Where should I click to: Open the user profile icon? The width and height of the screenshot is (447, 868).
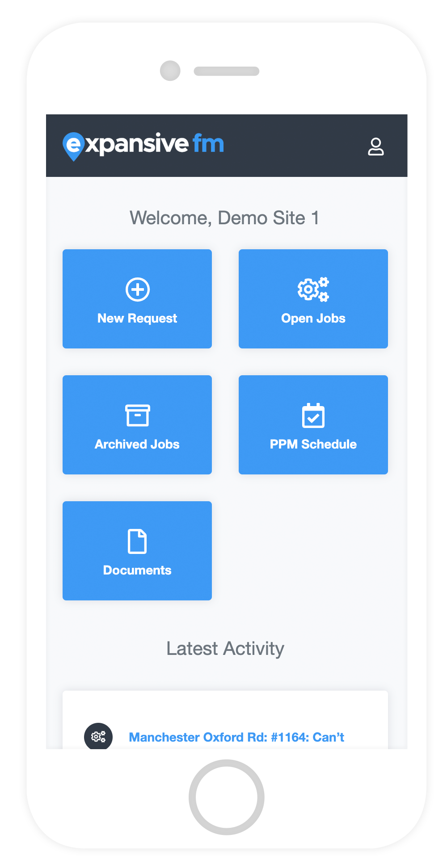(375, 147)
